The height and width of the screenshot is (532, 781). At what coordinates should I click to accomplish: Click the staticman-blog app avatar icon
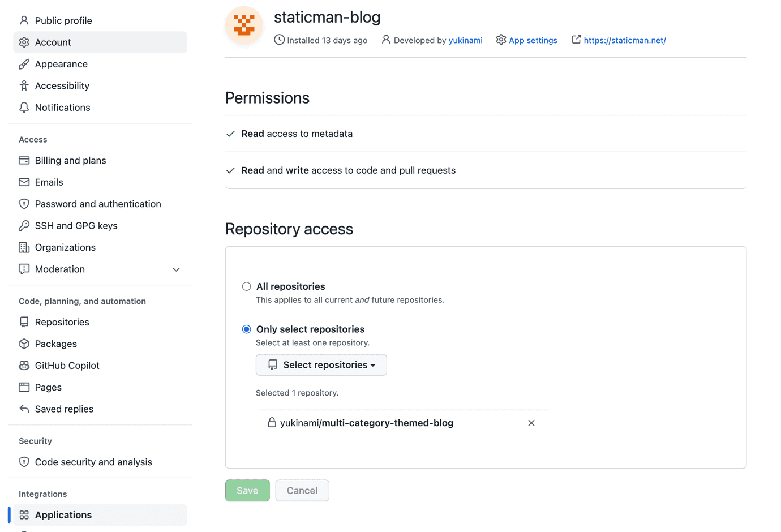244,25
